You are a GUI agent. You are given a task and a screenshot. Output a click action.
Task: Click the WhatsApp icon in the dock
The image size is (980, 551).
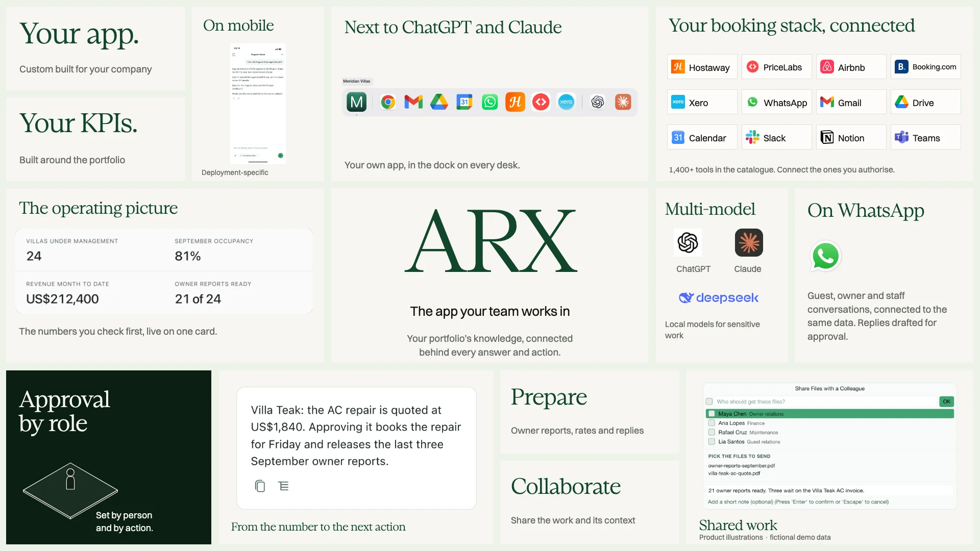click(490, 103)
